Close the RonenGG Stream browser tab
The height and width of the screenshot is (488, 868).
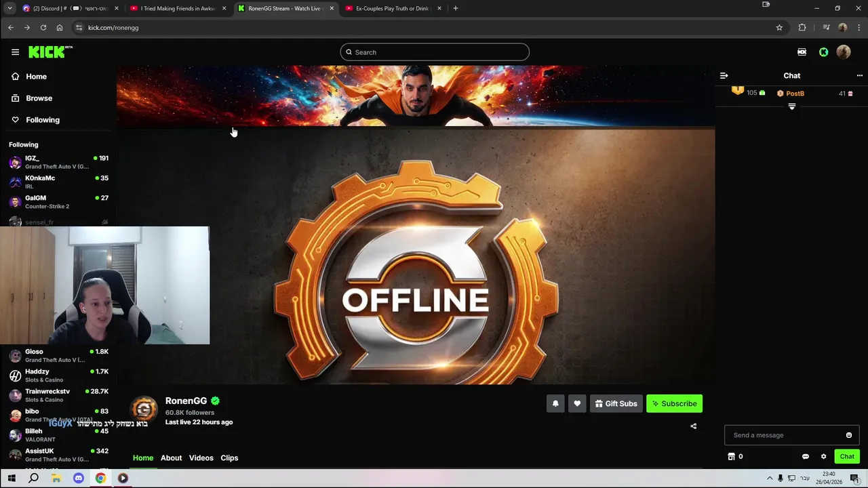pos(332,8)
